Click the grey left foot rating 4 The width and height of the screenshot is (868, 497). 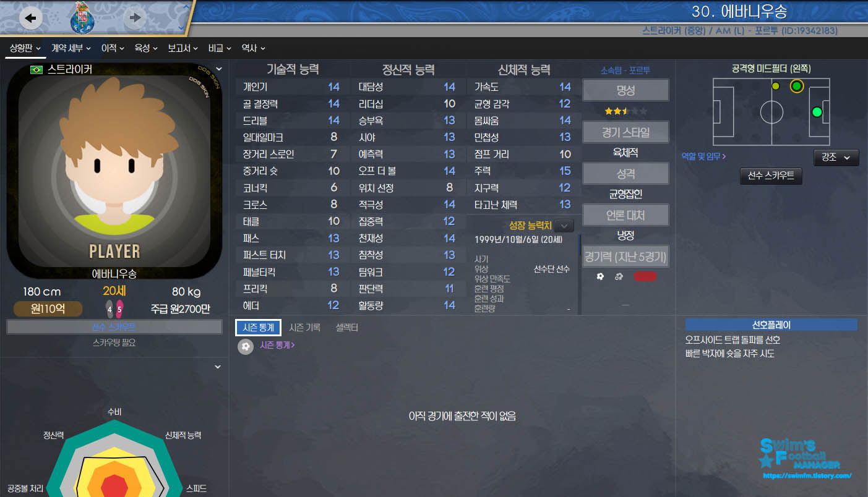tap(110, 308)
